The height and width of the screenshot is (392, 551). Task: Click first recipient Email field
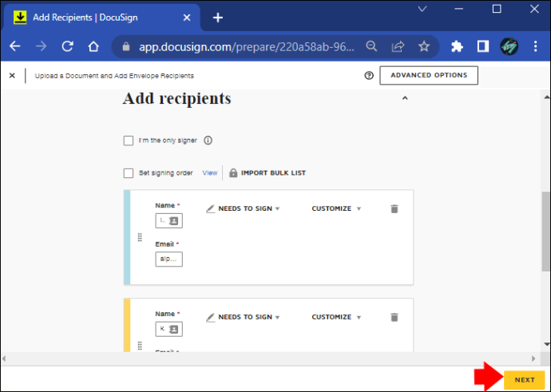tap(169, 259)
